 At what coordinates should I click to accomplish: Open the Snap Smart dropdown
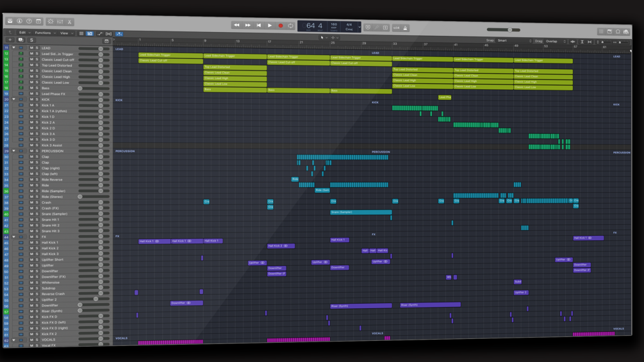pyautogui.click(x=514, y=40)
